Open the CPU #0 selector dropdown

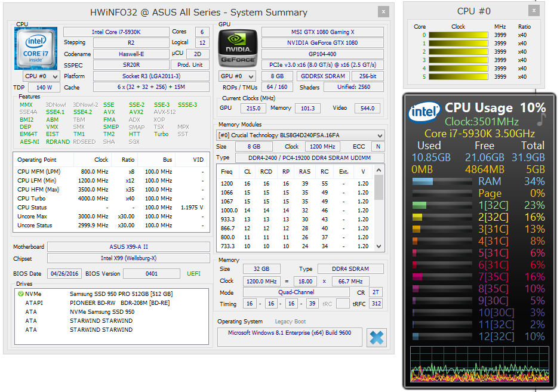click(x=41, y=76)
